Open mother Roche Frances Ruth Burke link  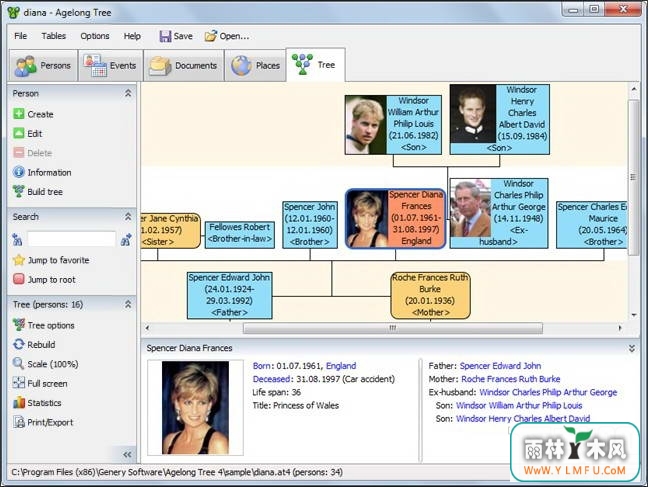click(x=511, y=379)
